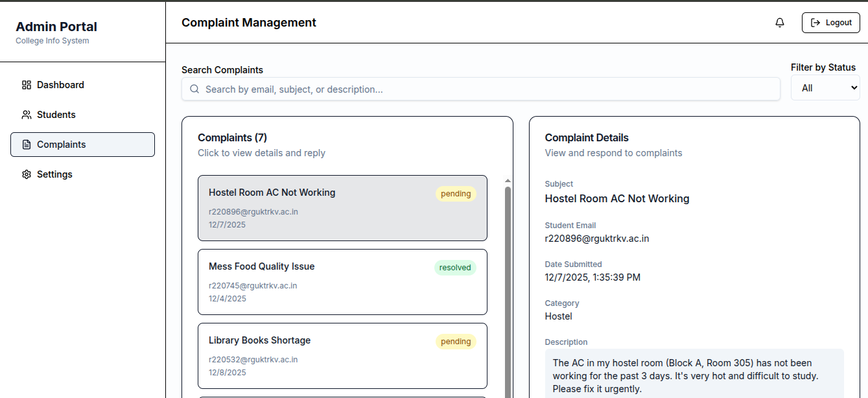
Task: Click the Complaint Management page heading
Action: point(249,23)
